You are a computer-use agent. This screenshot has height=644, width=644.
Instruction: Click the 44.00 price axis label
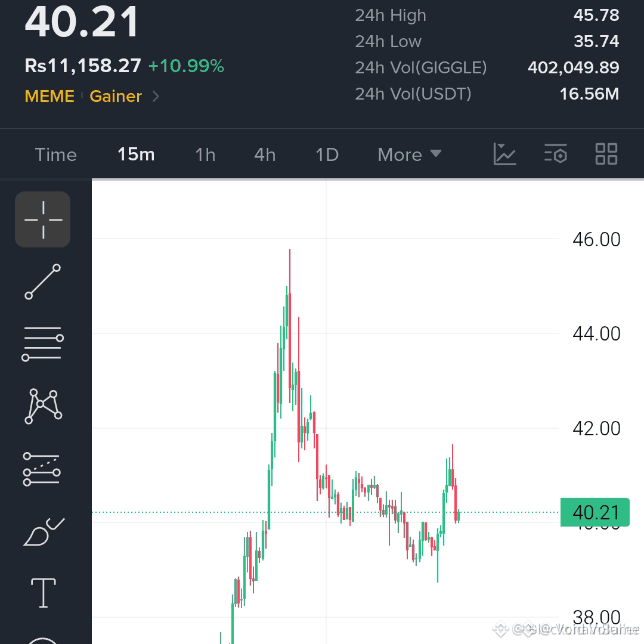point(596,333)
